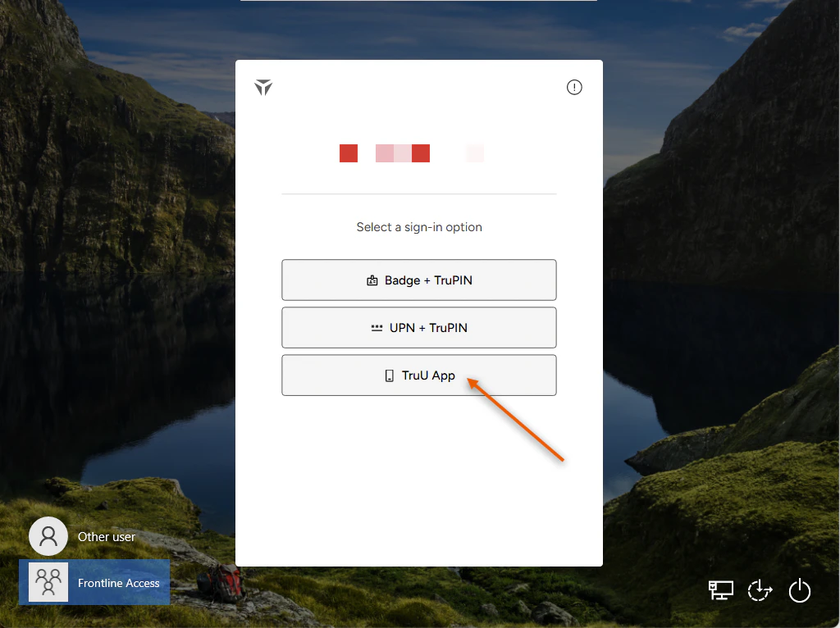Open the power options icon
Screen dimensions: 840x628
click(799, 590)
